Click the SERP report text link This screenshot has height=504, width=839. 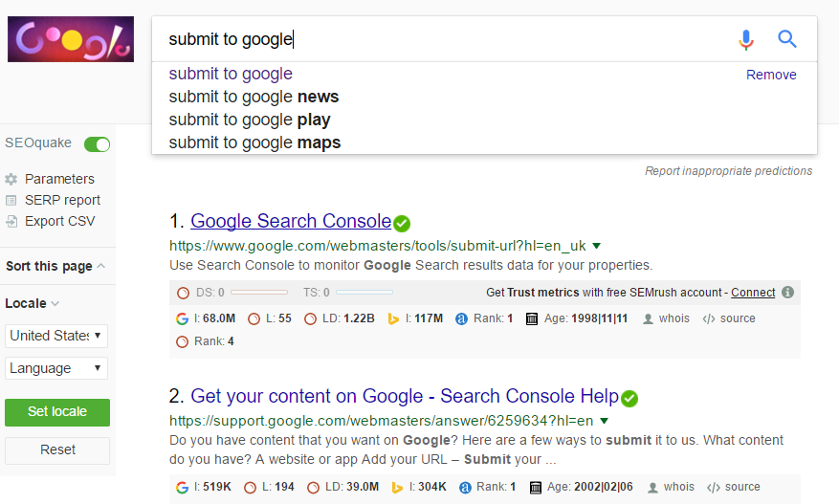(x=62, y=200)
